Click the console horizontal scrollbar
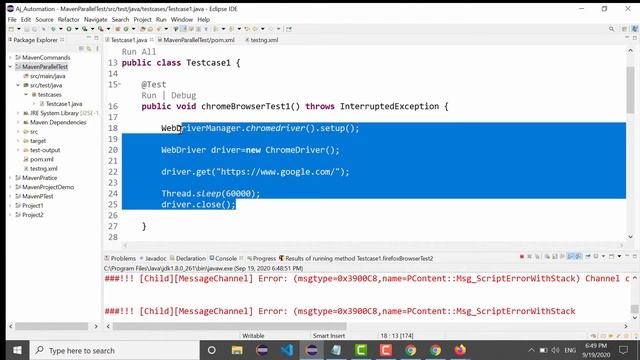This screenshot has height=360, width=640. (229, 326)
